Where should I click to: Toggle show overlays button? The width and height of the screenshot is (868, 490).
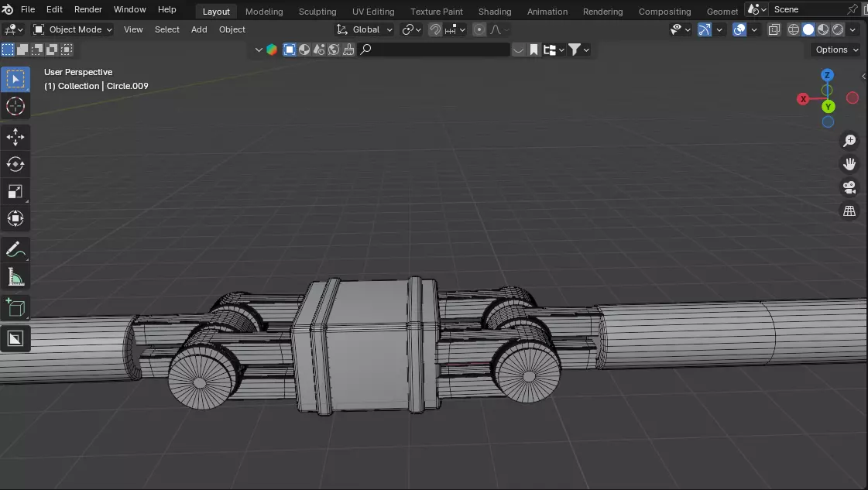[739, 29]
